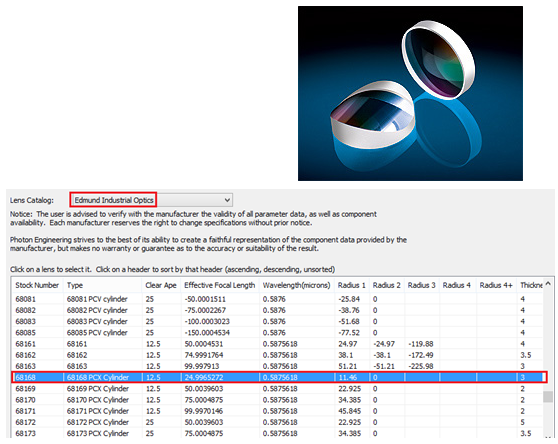
Task: Sort by Stock Number header
Action: [x=37, y=285]
